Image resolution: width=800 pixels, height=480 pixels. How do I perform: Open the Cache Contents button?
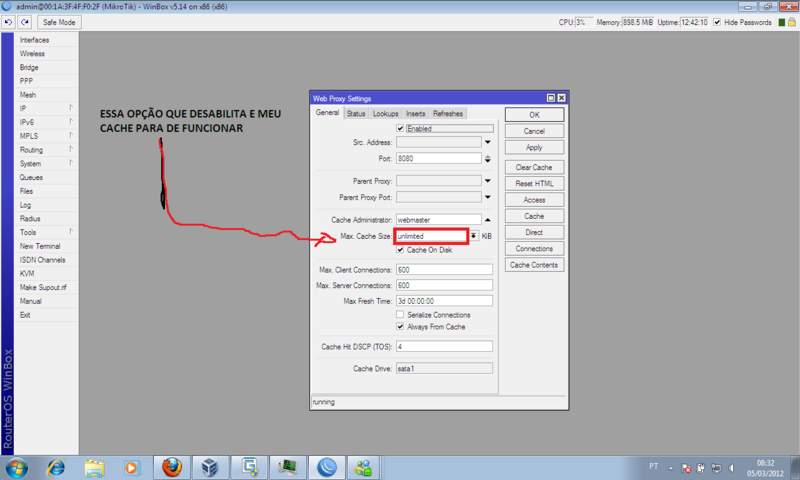click(x=534, y=265)
